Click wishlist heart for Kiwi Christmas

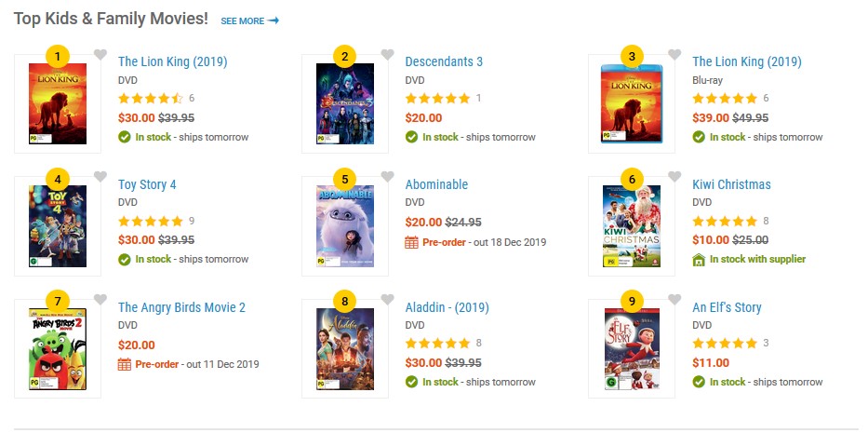674,176
